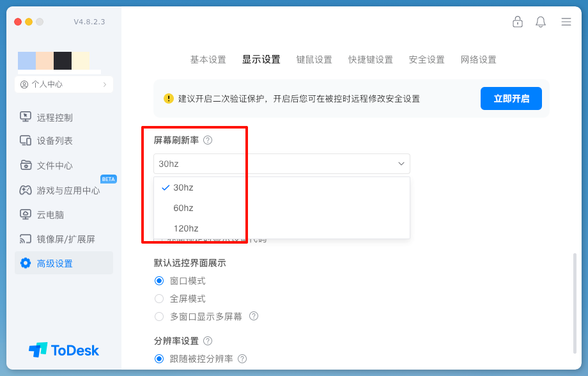The width and height of the screenshot is (588, 376).
Task: Open 游戏与应用中心 gamepad icon
Action: [26, 190]
